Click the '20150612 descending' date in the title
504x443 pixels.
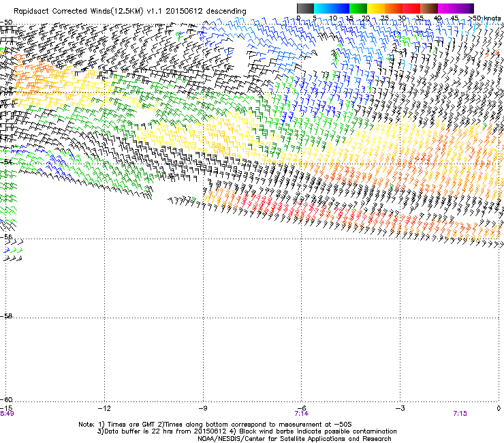206,12
